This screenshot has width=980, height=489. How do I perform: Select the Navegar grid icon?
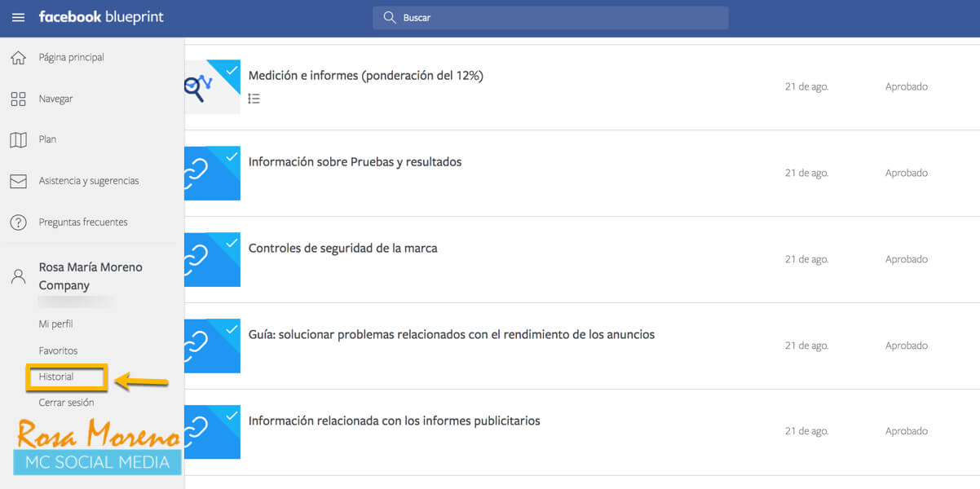tap(18, 99)
